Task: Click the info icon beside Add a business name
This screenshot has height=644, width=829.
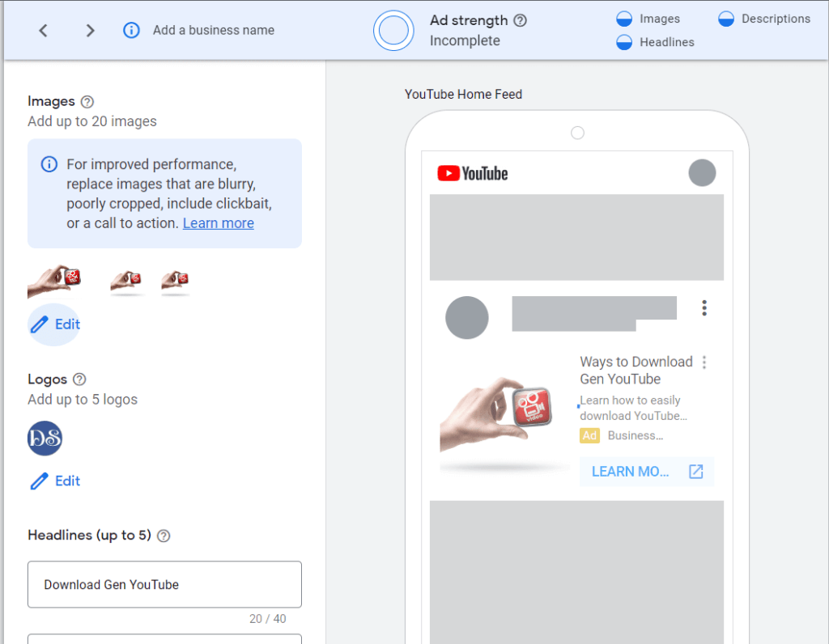Action: pos(131,30)
